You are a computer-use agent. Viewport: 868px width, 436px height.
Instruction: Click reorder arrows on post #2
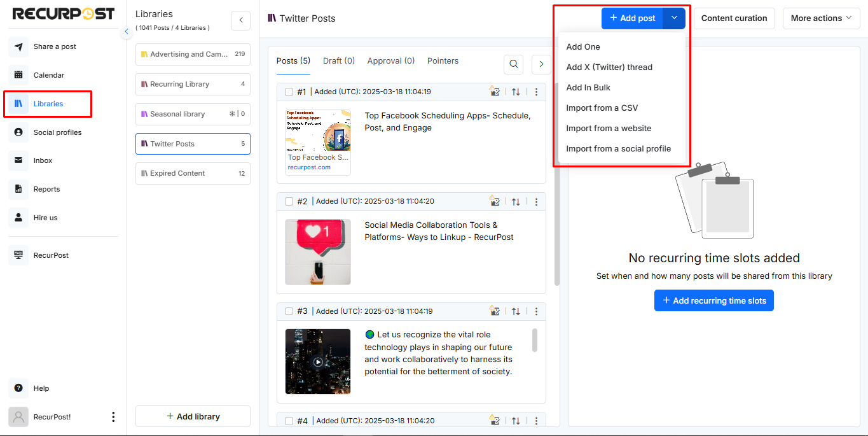(516, 201)
